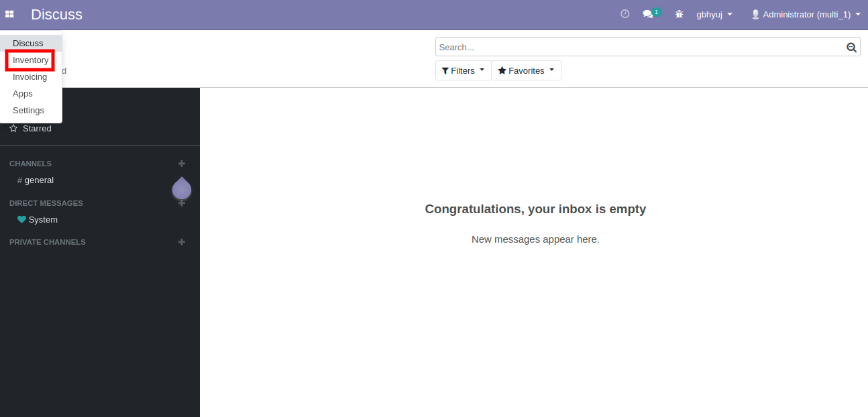Click the Starred star icon
This screenshot has width=868, height=417.
point(13,129)
